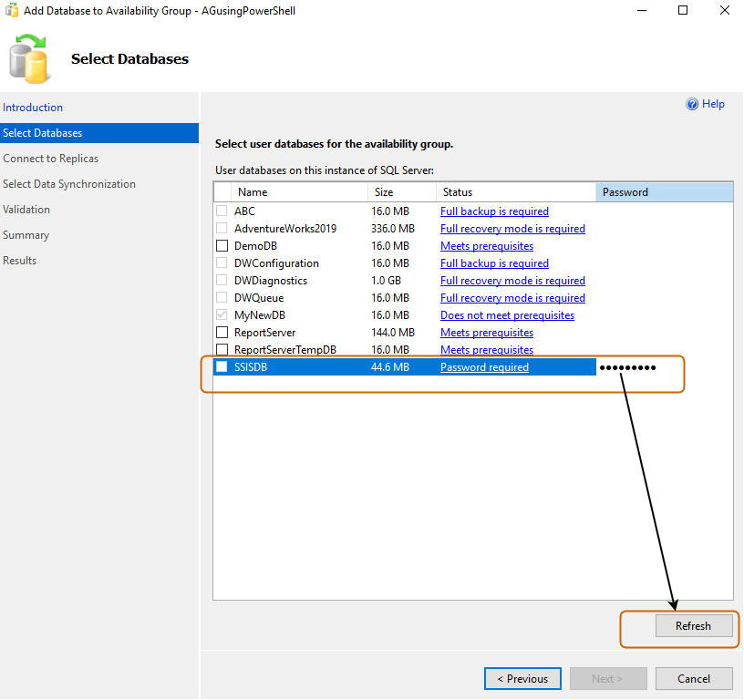Image resolution: width=744 pixels, height=700 pixels.
Task: Click the Refresh button
Action: [x=693, y=625]
